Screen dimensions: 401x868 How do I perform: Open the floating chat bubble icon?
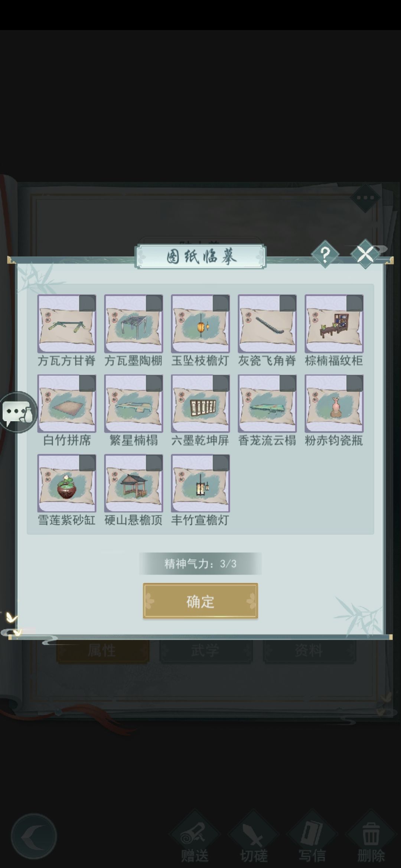coord(18,412)
